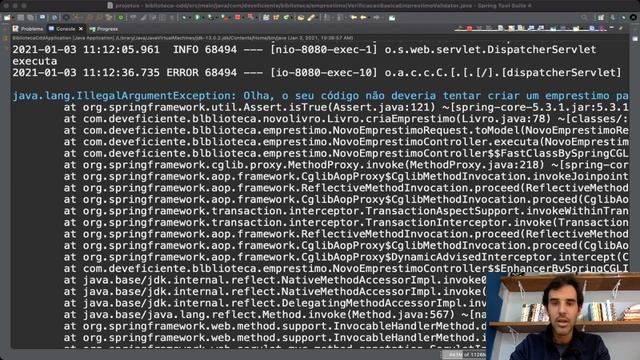Maximize the Console view panel

[x=621, y=28]
